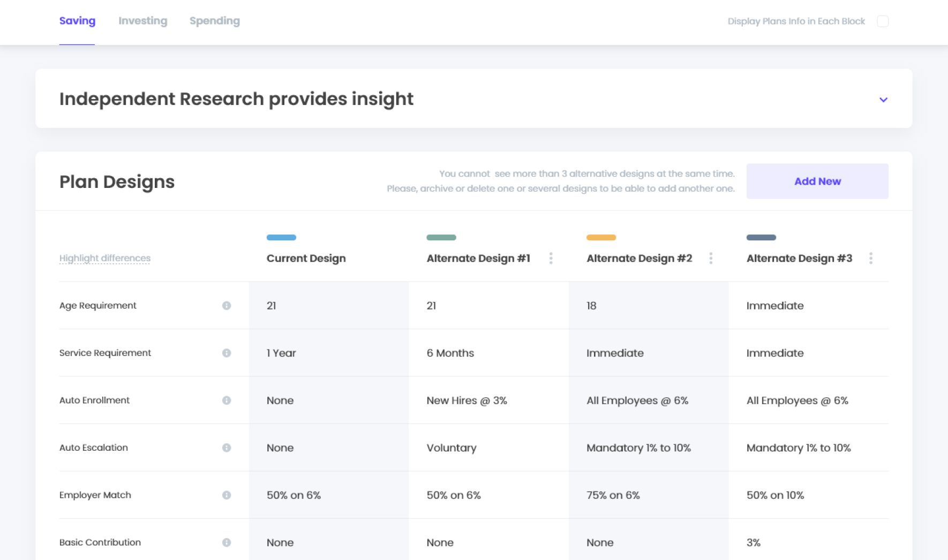Image resolution: width=948 pixels, height=560 pixels.
Task: Open info icon for Service Requirement
Action: coord(227,353)
